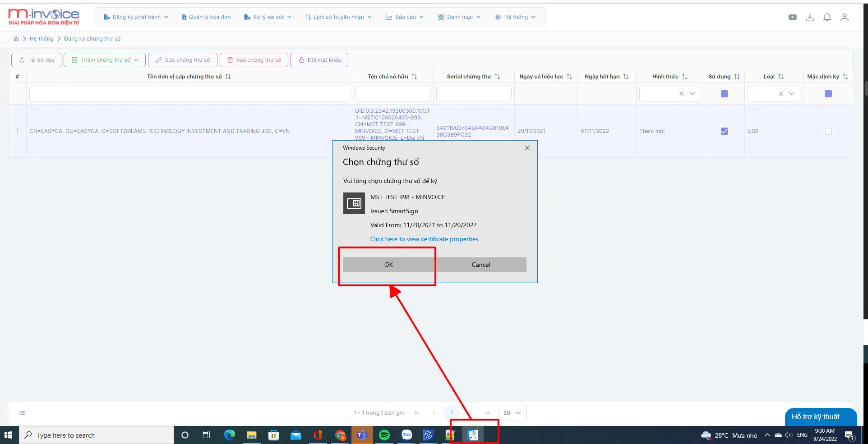The height and width of the screenshot is (444, 868).
Task: Go to first page of records
Action: pyautogui.click(x=416, y=413)
